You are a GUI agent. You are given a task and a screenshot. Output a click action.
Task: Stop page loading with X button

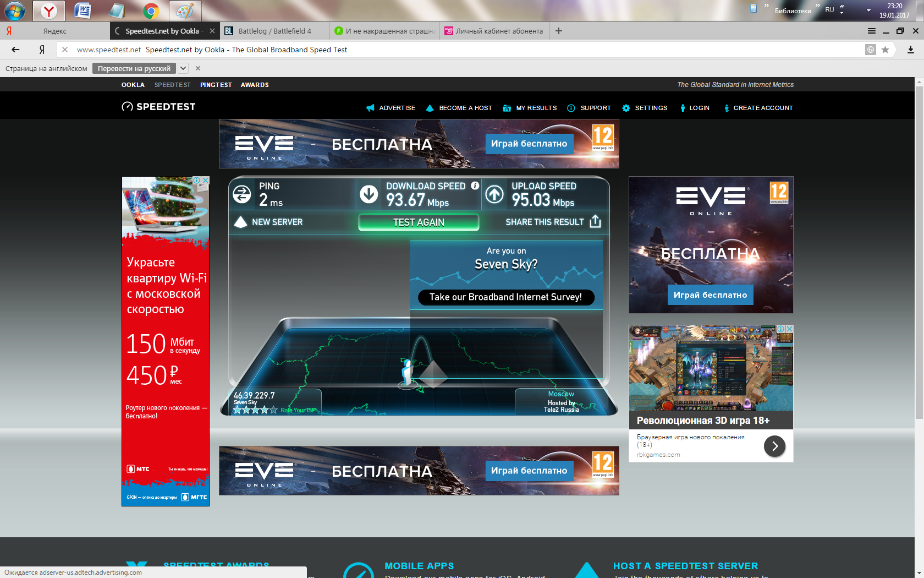point(65,50)
